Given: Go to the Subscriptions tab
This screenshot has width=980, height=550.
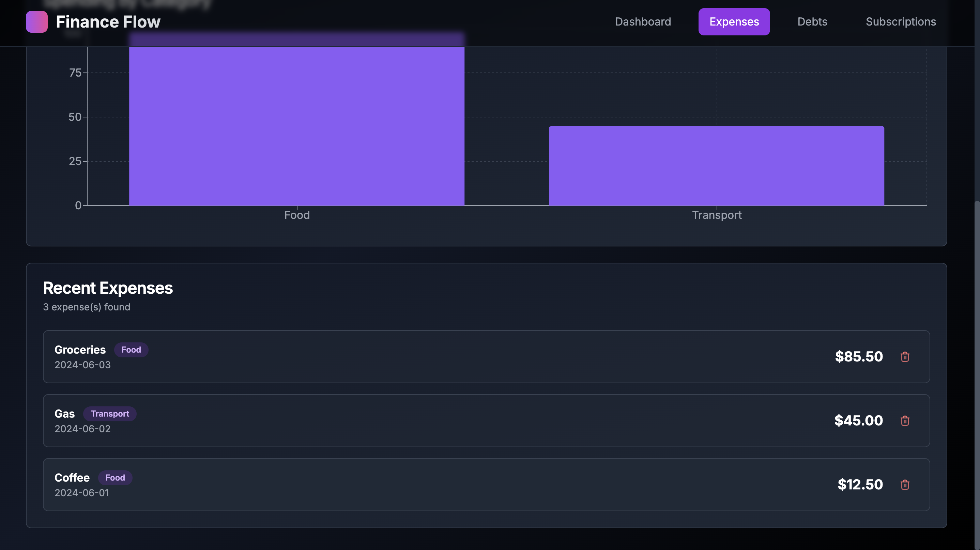Looking at the screenshot, I should (x=901, y=22).
